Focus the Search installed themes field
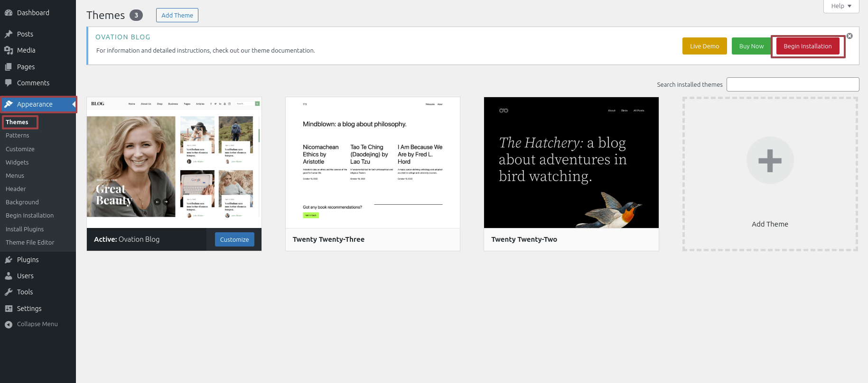This screenshot has height=383, width=868. pos(793,84)
